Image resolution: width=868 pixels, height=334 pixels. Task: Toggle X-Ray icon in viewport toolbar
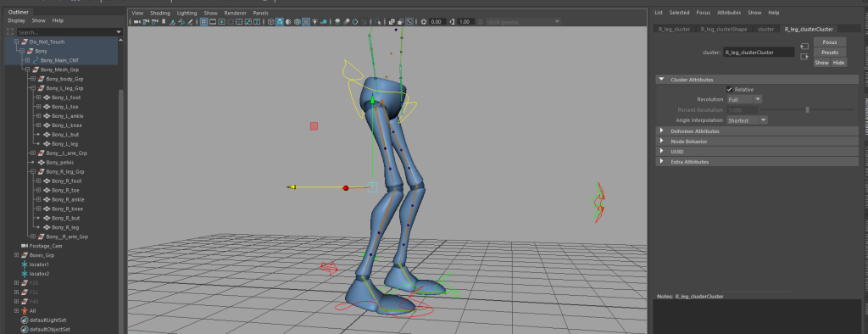point(392,21)
